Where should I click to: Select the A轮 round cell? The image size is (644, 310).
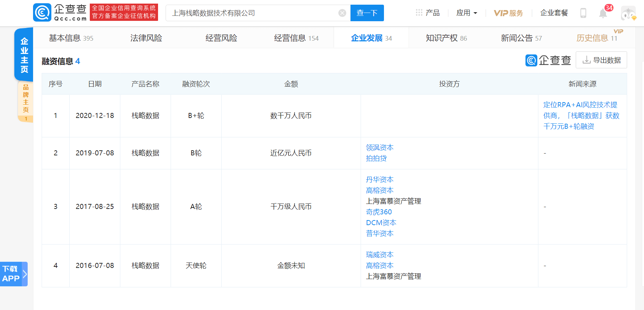click(196, 206)
